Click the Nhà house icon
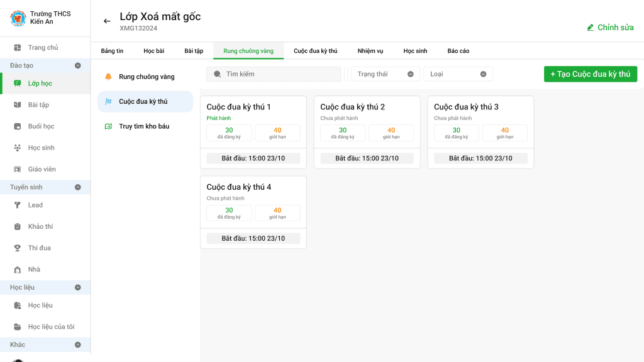This screenshot has width=644, height=362. [17, 270]
